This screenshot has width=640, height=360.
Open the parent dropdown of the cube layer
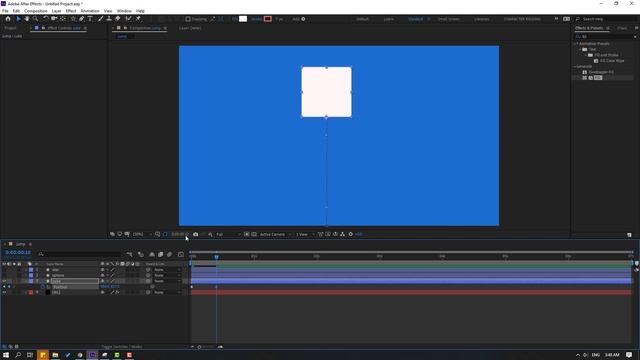tap(167, 281)
